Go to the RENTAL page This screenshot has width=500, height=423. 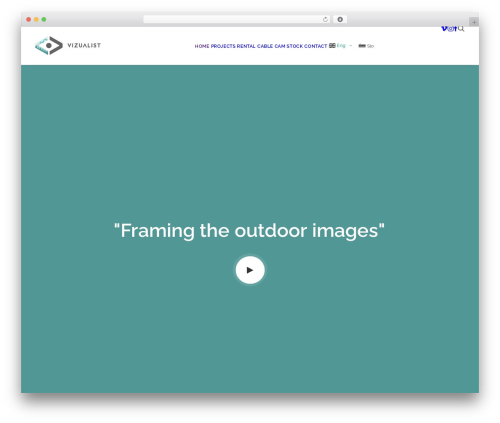click(246, 46)
